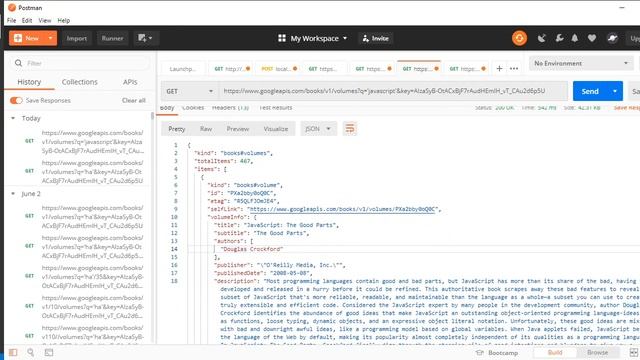Click the new window icon button
This screenshot has height=360, width=640.
click(x=145, y=38)
